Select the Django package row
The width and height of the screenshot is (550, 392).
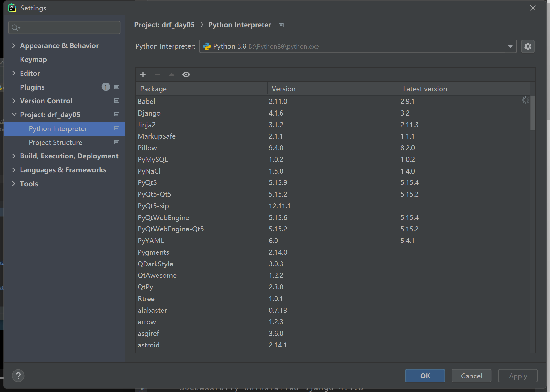pyautogui.click(x=333, y=113)
